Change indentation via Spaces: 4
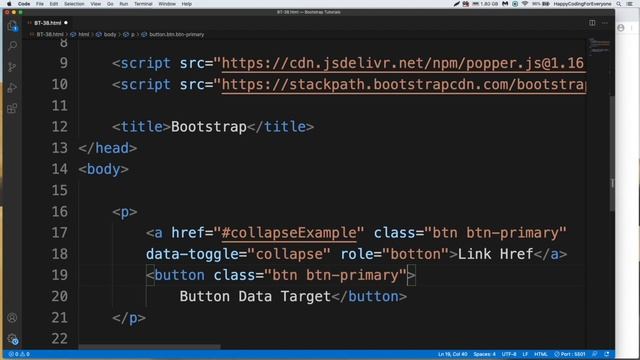The image size is (640, 360). tap(484, 354)
